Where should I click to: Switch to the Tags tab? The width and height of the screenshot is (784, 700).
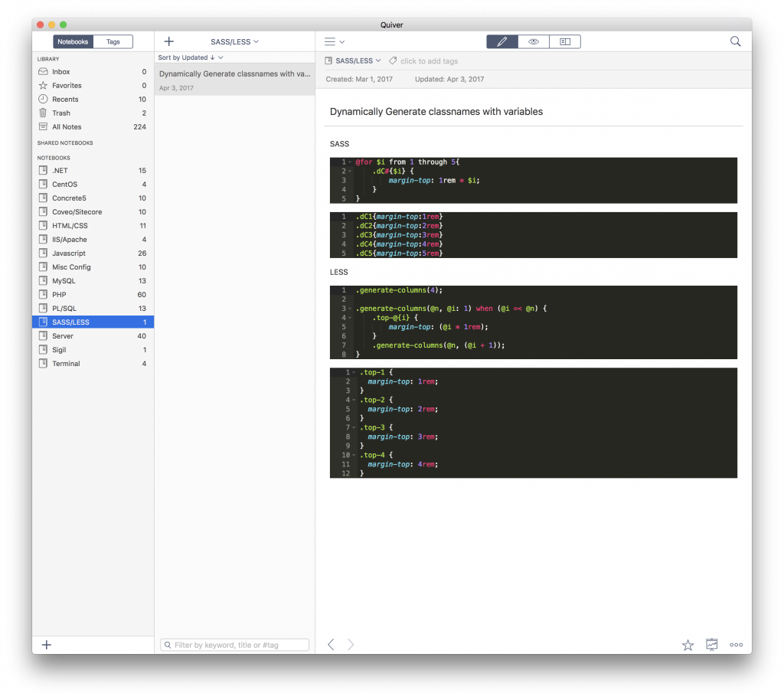tap(113, 41)
